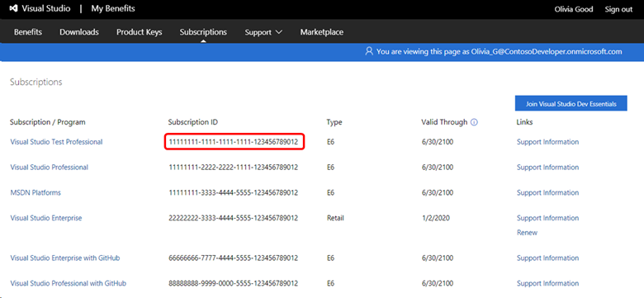Click the Subscriptions page heading
This screenshot has height=298, width=644.
(36, 82)
